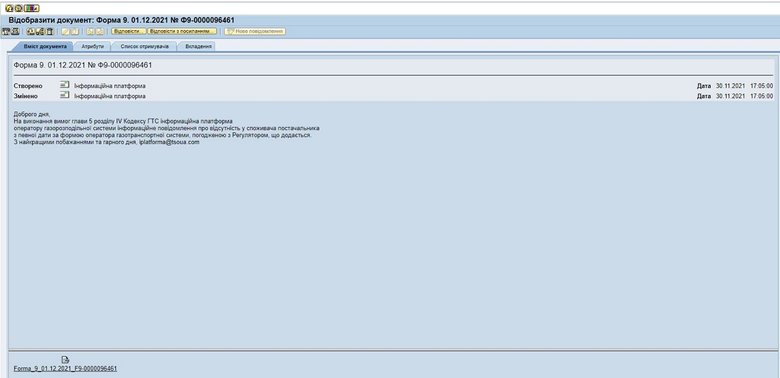Switch to the Вміст документа tab

45,46
